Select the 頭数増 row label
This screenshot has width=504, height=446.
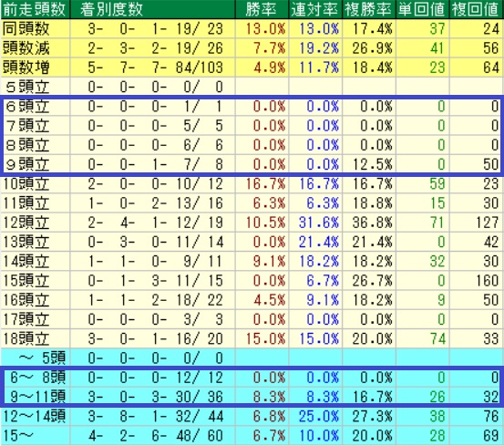26,67
